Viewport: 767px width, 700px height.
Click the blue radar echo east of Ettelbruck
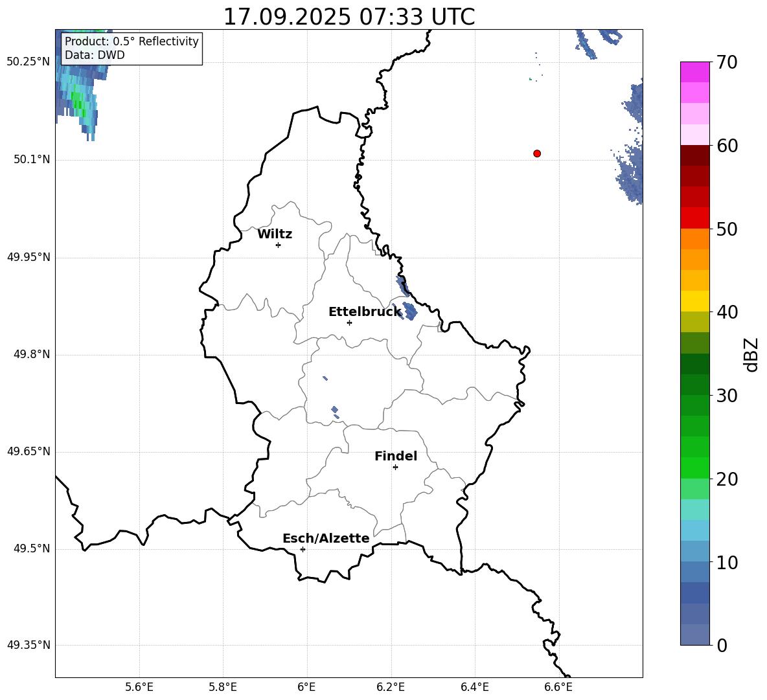[x=410, y=311]
